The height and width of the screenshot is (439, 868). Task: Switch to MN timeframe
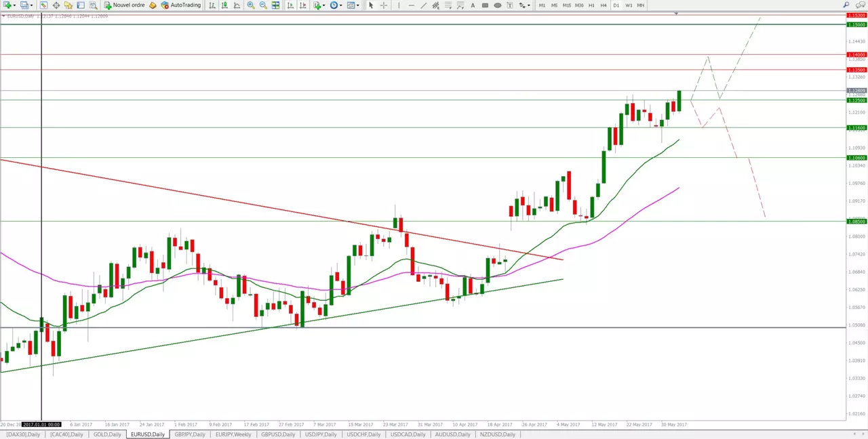641,5
